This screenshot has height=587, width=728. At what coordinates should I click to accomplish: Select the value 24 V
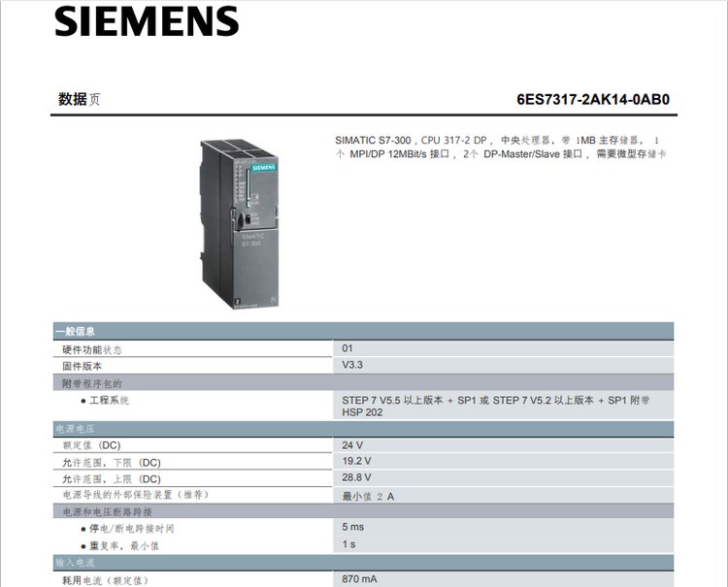tap(352, 445)
